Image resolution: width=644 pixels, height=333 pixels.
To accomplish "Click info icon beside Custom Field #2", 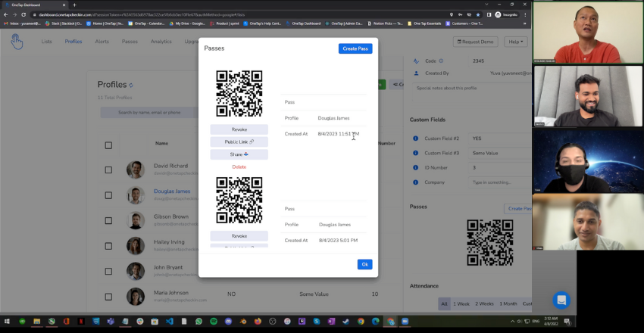I will (x=415, y=138).
